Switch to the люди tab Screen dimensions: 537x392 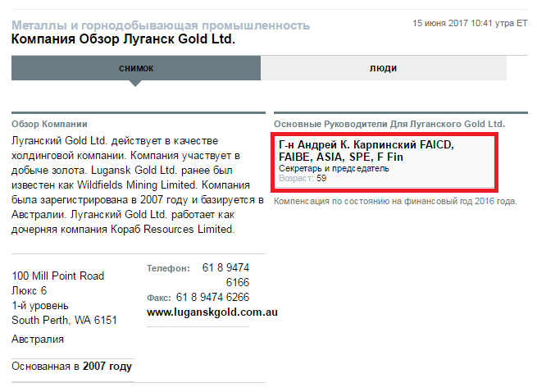(x=383, y=68)
